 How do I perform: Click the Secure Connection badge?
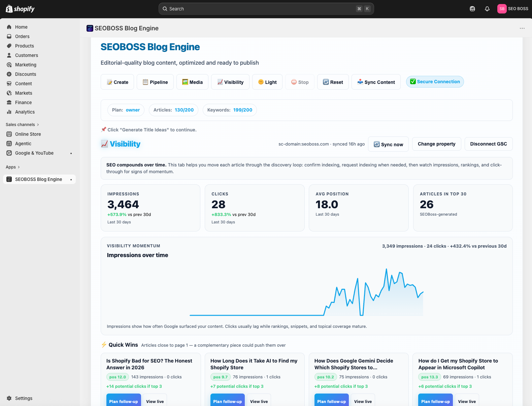pyautogui.click(x=435, y=82)
